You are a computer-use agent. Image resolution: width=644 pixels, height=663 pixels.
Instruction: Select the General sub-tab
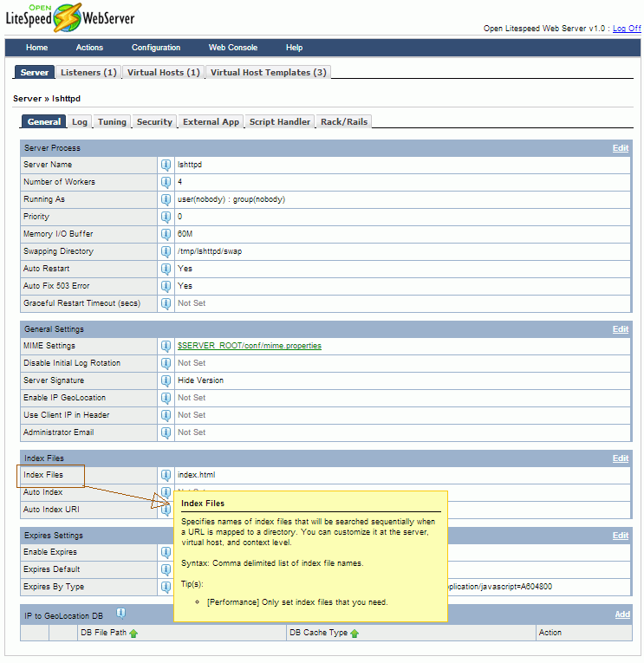point(44,122)
